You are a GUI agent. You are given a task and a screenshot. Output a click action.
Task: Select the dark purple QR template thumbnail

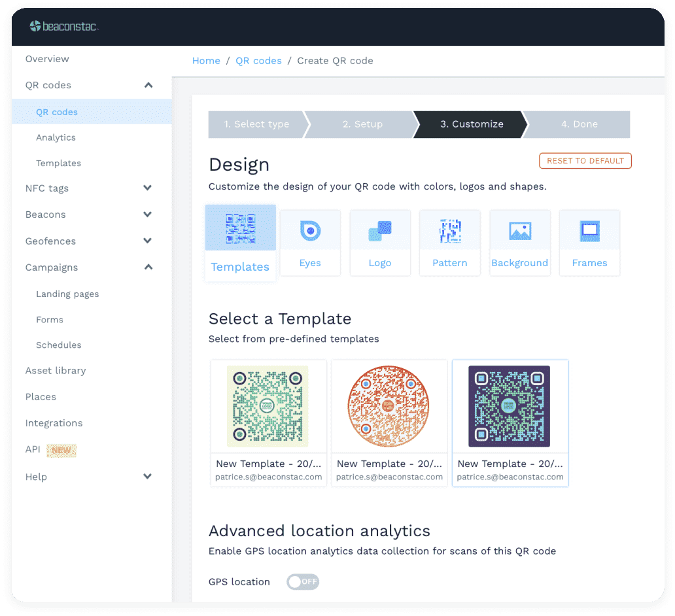pyautogui.click(x=510, y=406)
